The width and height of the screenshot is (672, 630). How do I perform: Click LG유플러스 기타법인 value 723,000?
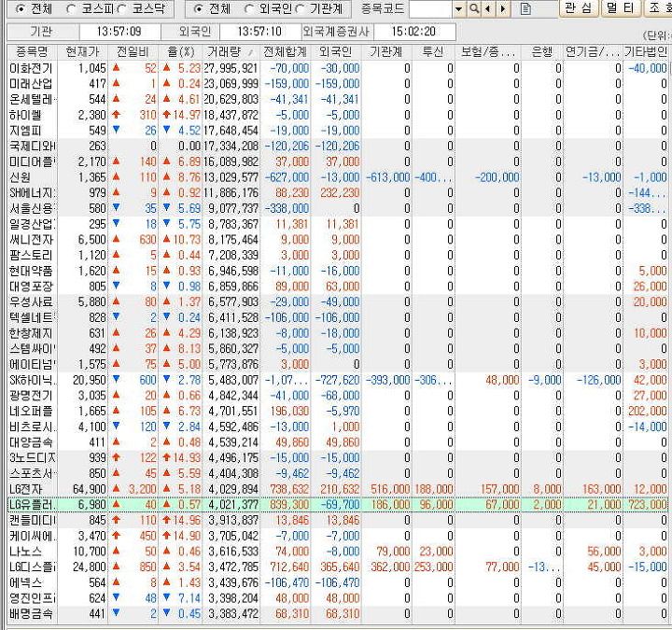click(647, 504)
